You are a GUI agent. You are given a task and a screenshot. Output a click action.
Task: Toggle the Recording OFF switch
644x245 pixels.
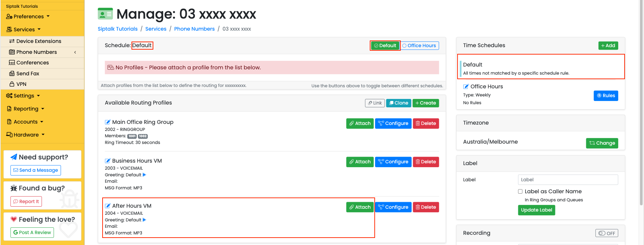607,233
